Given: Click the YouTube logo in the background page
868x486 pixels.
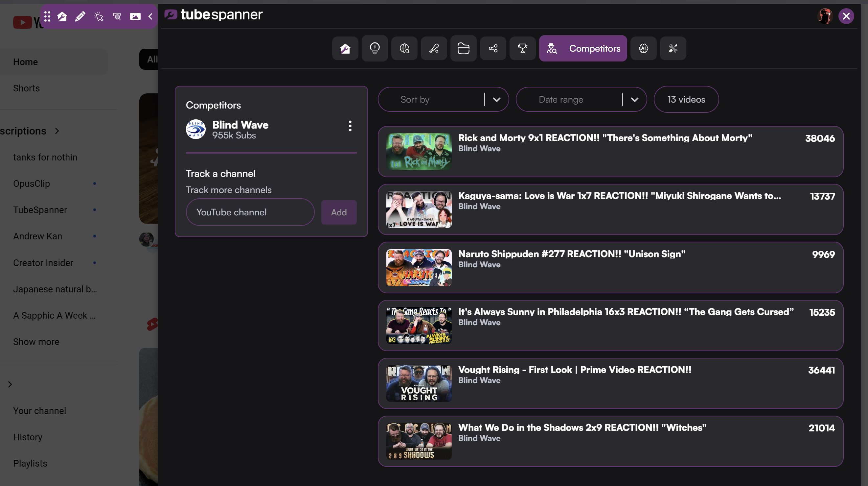Looking at the screenshot, I should click(27, 23).
